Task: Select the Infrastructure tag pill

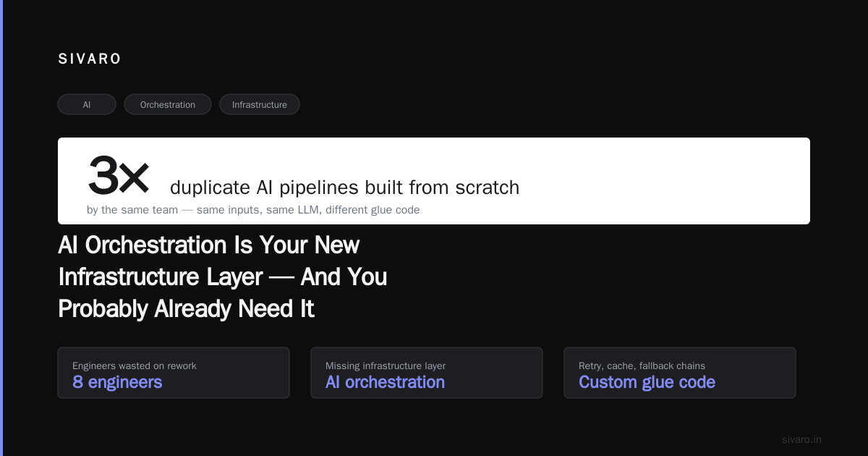Action: click(x=260, y=104)
